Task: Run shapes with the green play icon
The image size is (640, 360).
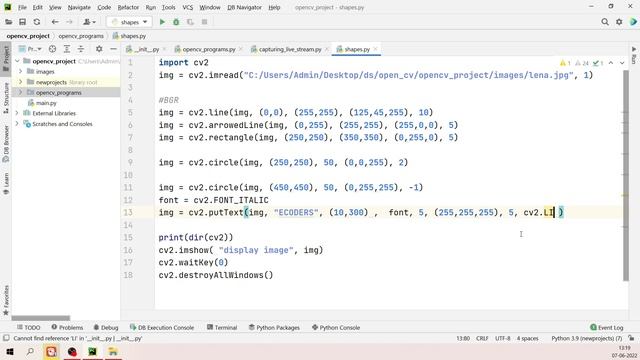Action: pos(162,22)
